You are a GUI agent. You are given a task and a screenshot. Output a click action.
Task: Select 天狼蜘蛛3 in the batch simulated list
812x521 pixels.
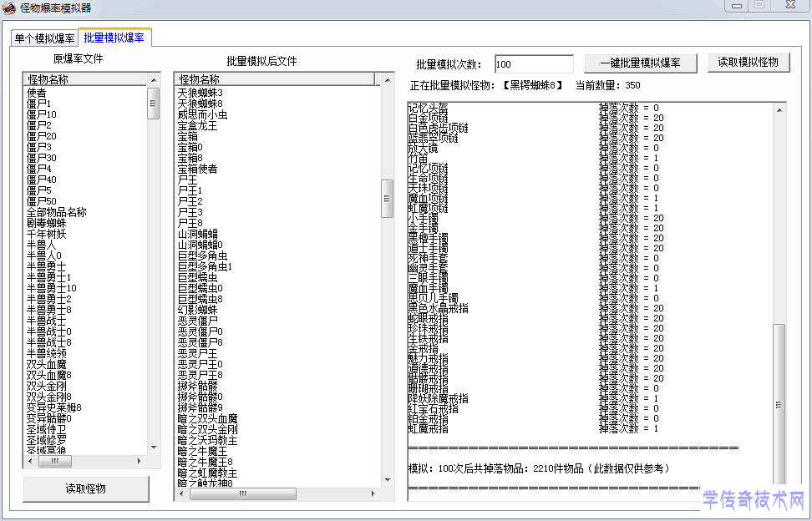(x=200, y=94)
